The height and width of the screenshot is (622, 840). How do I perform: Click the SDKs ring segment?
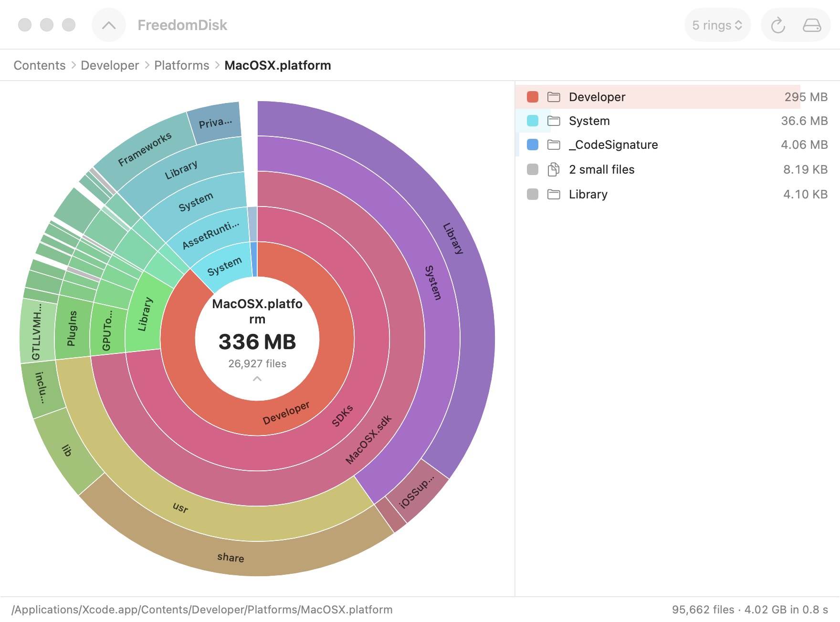click(342, 416)
